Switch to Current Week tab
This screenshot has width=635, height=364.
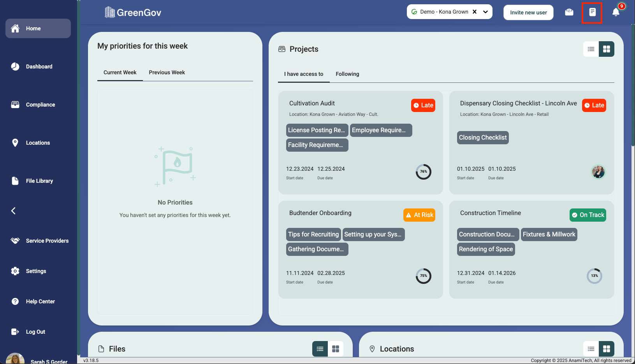coord(120,72)
